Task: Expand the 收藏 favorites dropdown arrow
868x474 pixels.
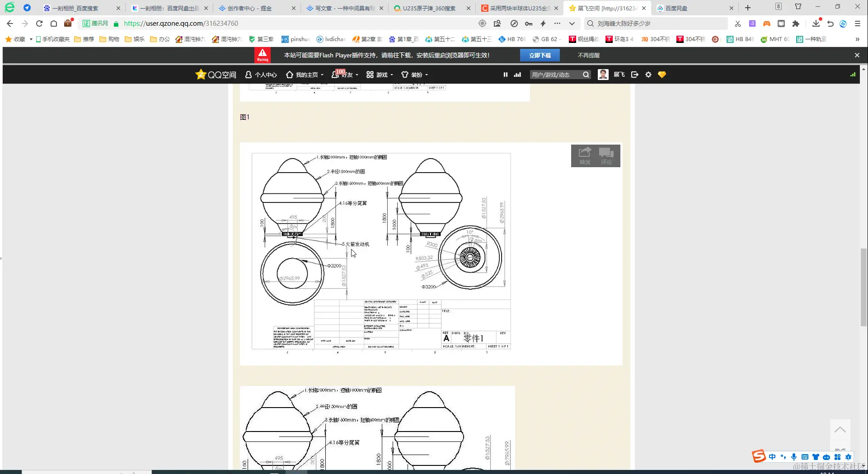Action: [31, 39]
